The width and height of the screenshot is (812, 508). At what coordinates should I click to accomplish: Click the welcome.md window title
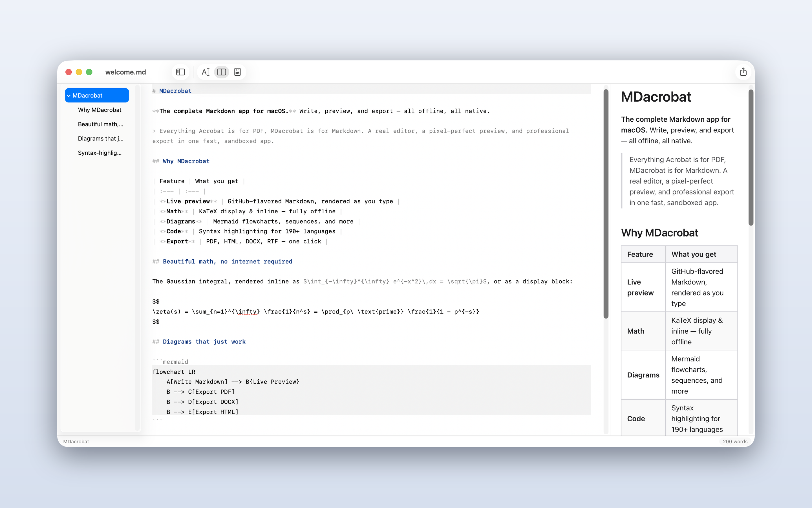click(x=125, y=72)
